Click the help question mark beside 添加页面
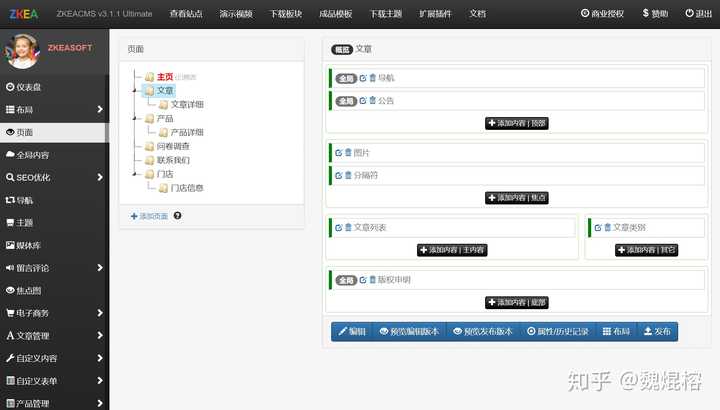 [x=177, y=216]
